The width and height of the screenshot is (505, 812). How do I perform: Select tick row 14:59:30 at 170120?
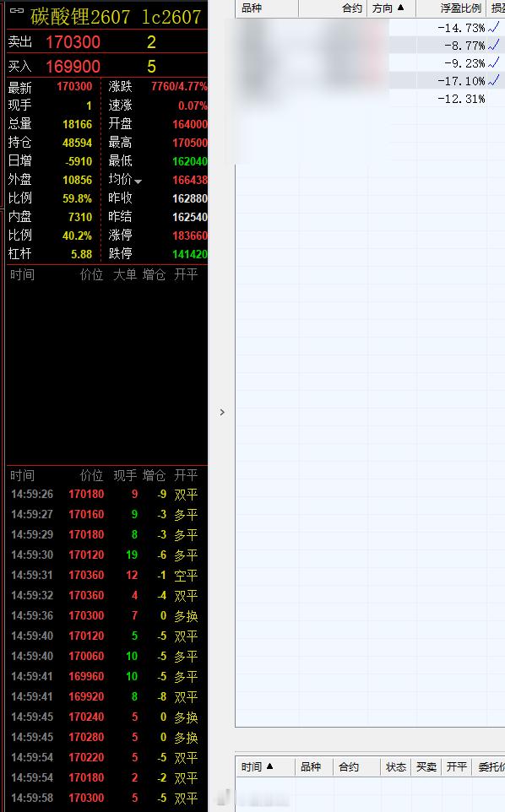[x=105, y=555]
